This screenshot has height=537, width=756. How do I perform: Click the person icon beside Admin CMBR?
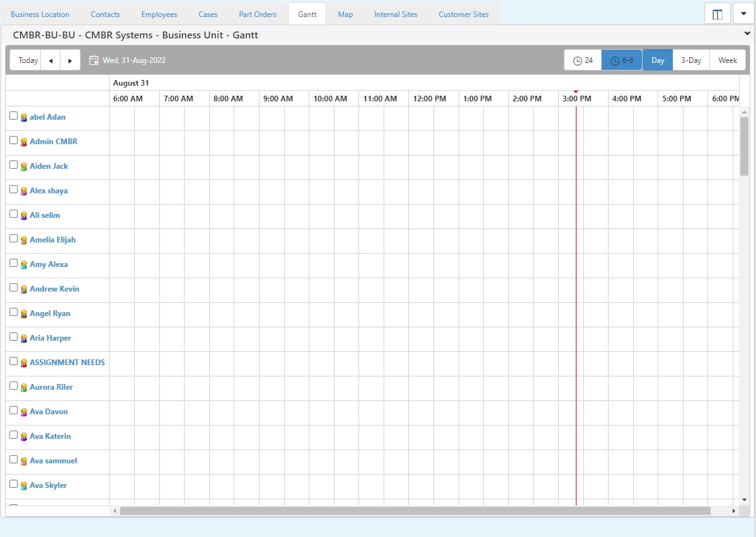[x=24, y=142]
